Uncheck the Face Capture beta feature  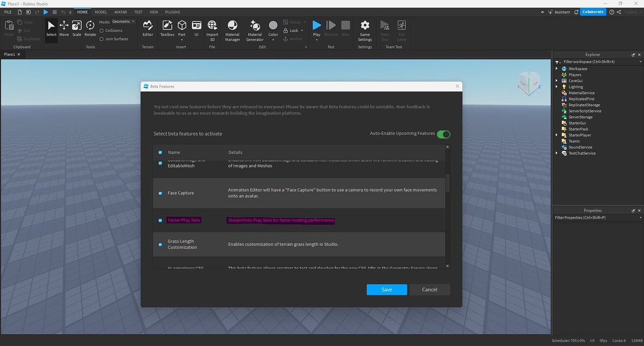click(160, 193)
